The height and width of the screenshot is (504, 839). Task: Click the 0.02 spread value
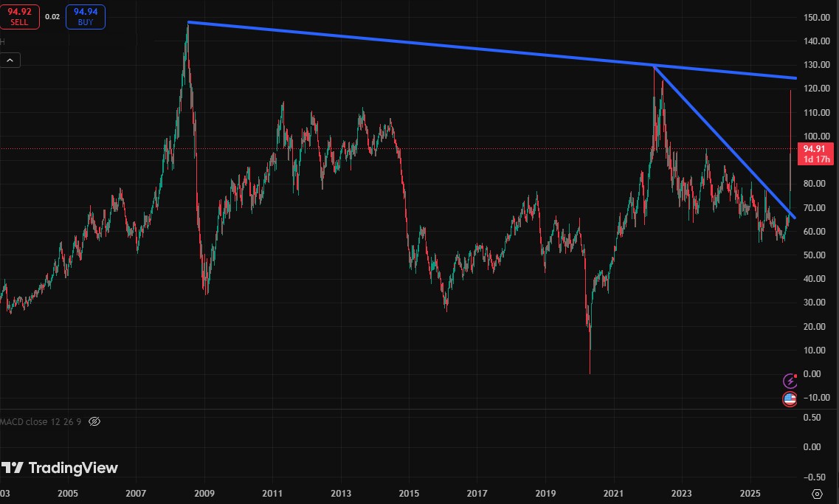(52, 16)
